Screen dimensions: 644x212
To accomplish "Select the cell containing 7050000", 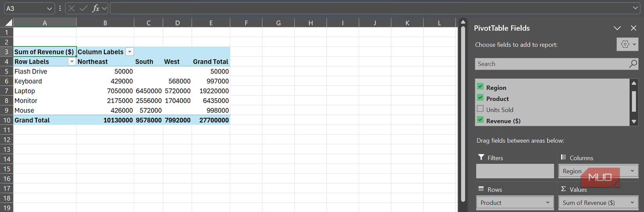I will [x=105, y=91].
